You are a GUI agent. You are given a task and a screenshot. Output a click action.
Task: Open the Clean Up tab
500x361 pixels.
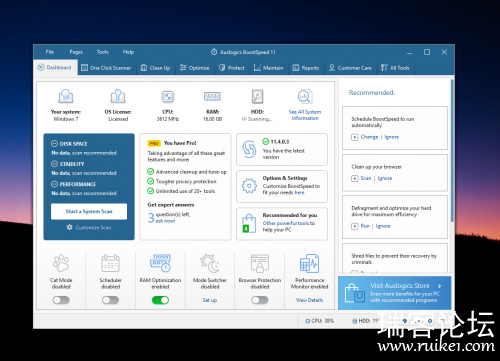(x=155, y=68)
